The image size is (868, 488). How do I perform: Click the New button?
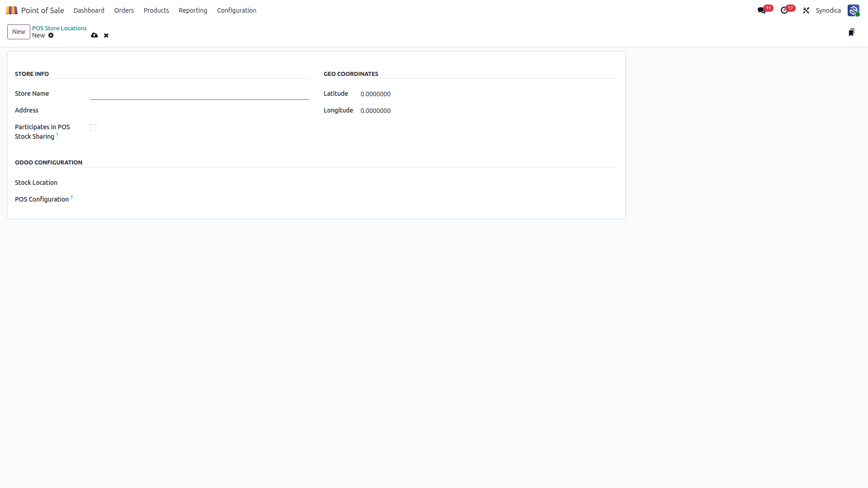click(x=19, y=32)
